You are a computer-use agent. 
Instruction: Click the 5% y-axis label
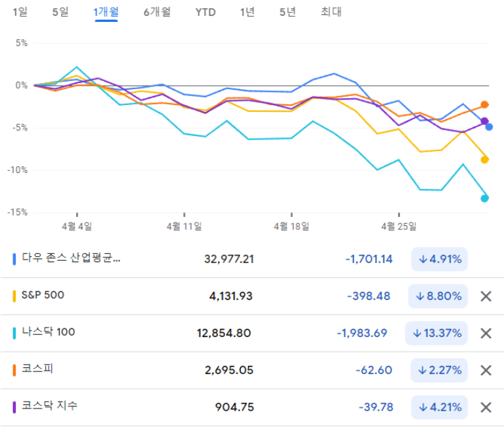[x=21, y=43]
